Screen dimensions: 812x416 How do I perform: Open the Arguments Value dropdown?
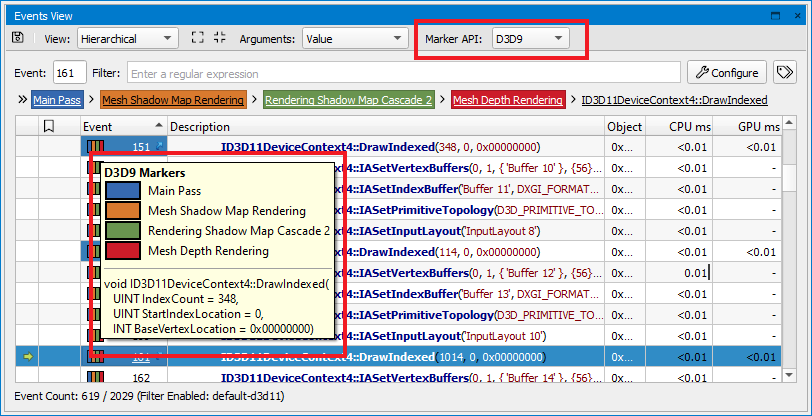point(354,39)
